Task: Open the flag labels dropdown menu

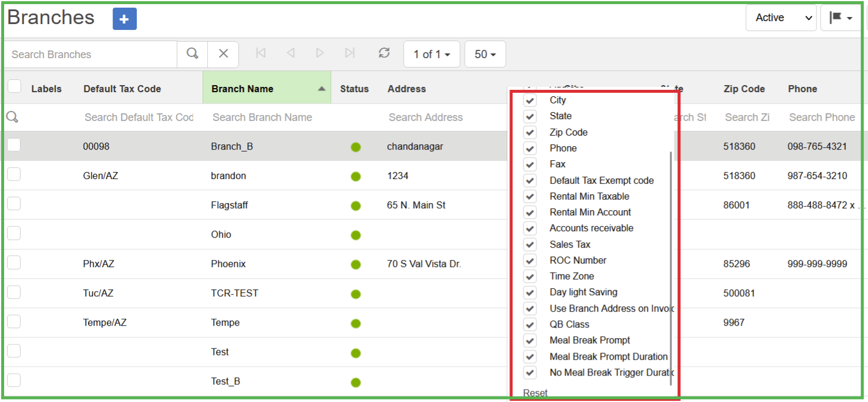Action: (x=840, y=18)
